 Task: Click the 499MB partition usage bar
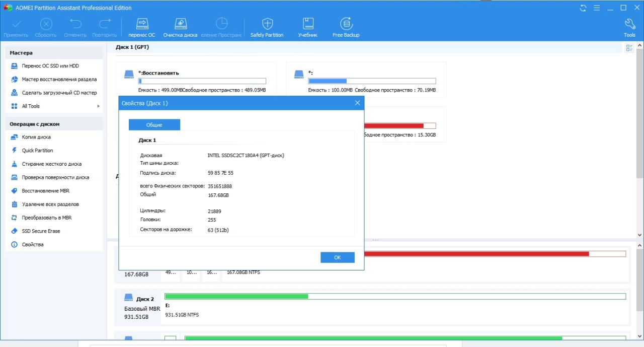[202, 81]
